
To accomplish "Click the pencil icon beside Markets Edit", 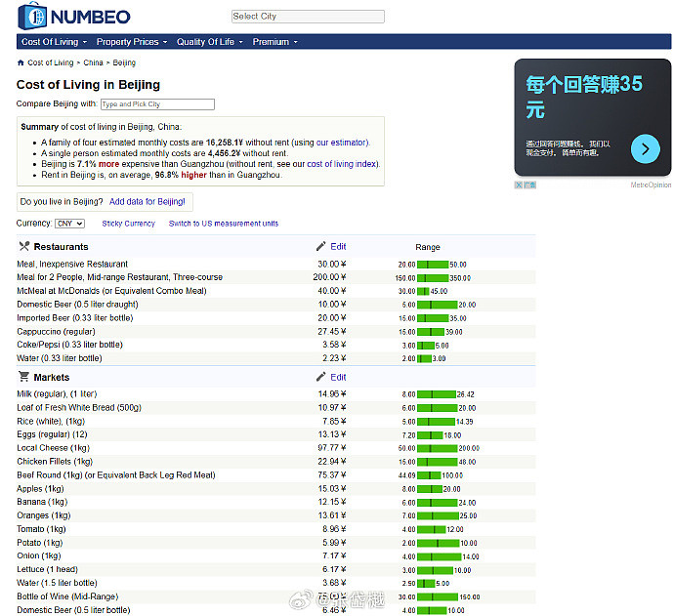I will [321, 377].
